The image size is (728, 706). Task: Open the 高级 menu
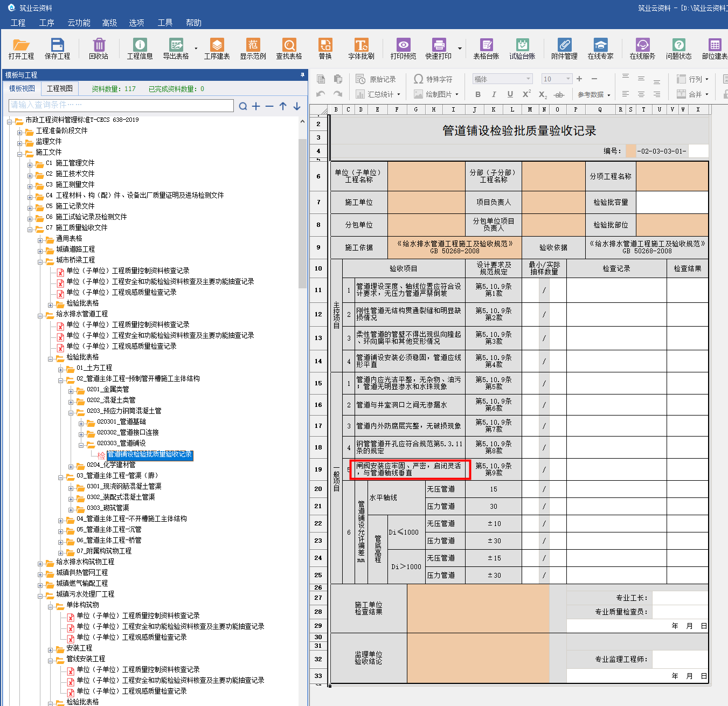coord(109,23)
